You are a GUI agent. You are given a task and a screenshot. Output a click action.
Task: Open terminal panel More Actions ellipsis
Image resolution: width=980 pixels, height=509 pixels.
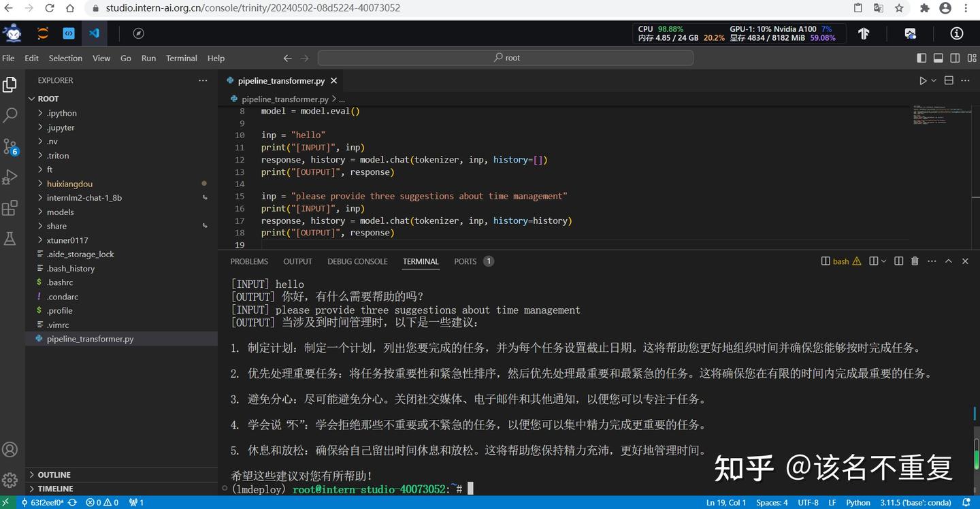tap(932, 261)
